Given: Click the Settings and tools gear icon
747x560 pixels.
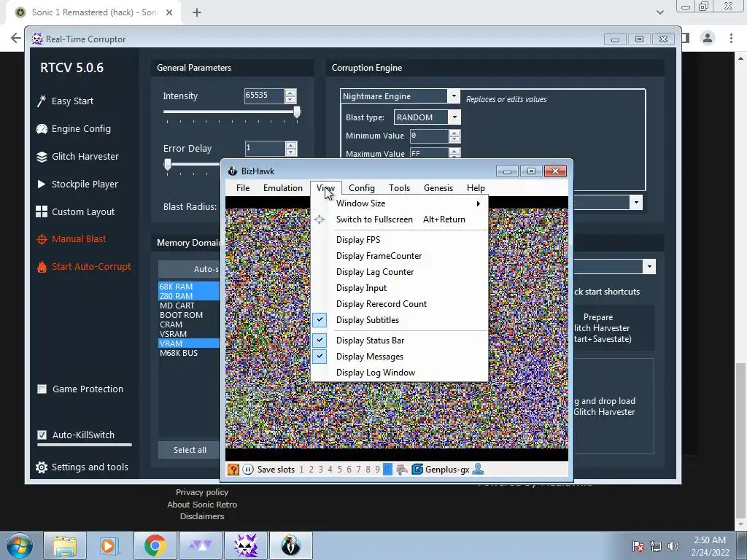Looking at the screenshot, I should (x=42, y=467).
